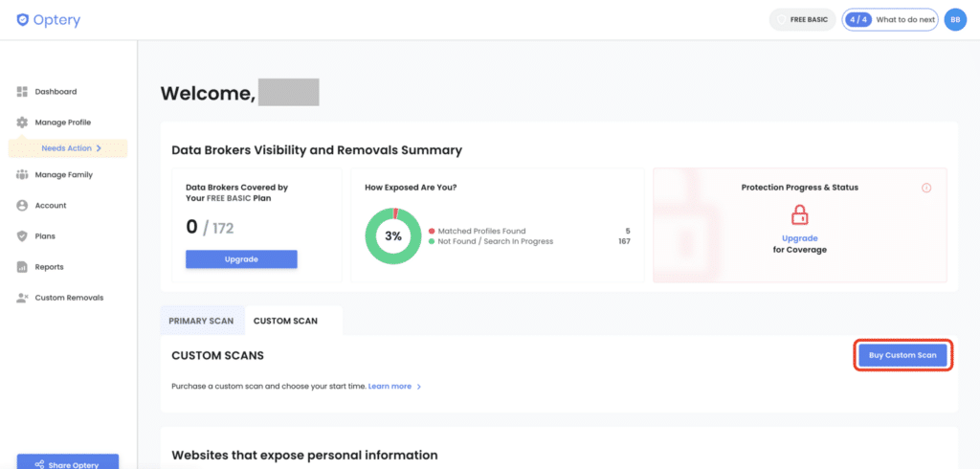Select the Manage Family people icon

tap(23, 175)
